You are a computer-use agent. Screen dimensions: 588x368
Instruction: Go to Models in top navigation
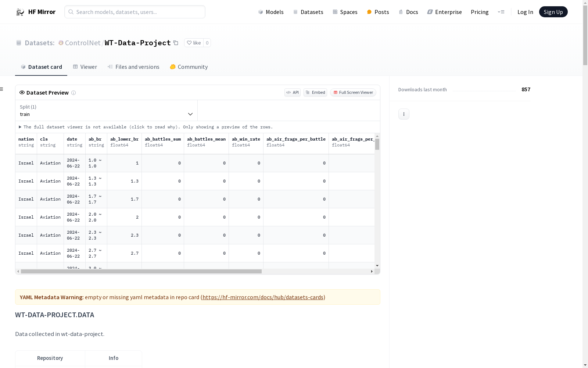coord(271,12)
